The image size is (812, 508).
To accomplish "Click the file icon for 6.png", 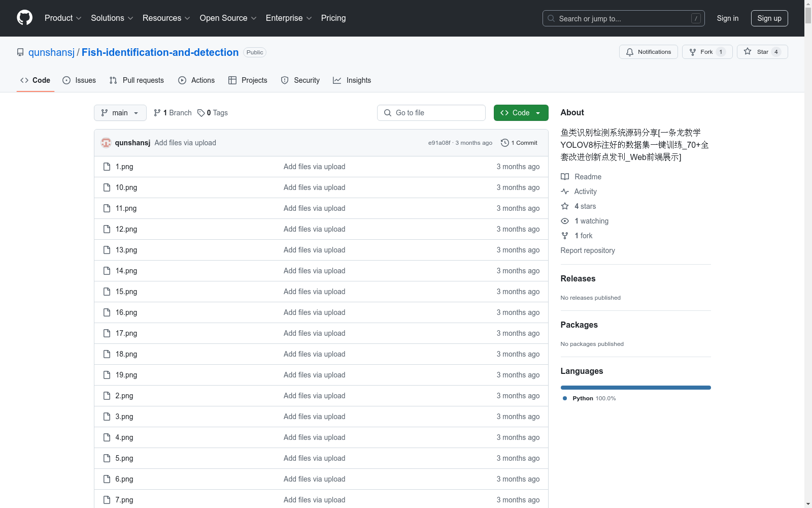I will click(x=107, y=479).
